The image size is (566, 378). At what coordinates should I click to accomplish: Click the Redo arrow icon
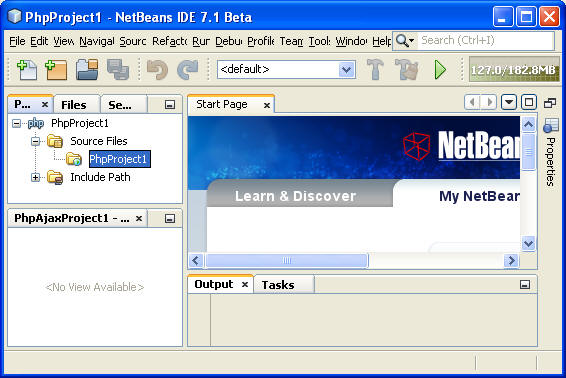click(188, 70)
